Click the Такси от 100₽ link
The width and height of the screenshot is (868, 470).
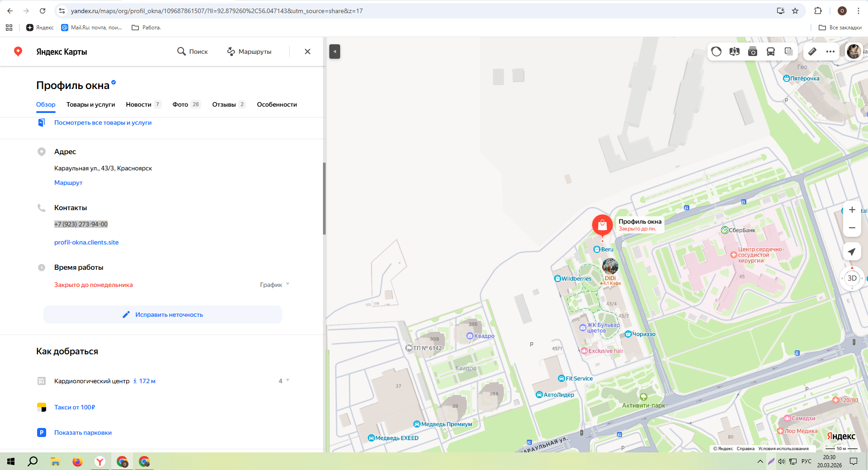coord(75,407)
